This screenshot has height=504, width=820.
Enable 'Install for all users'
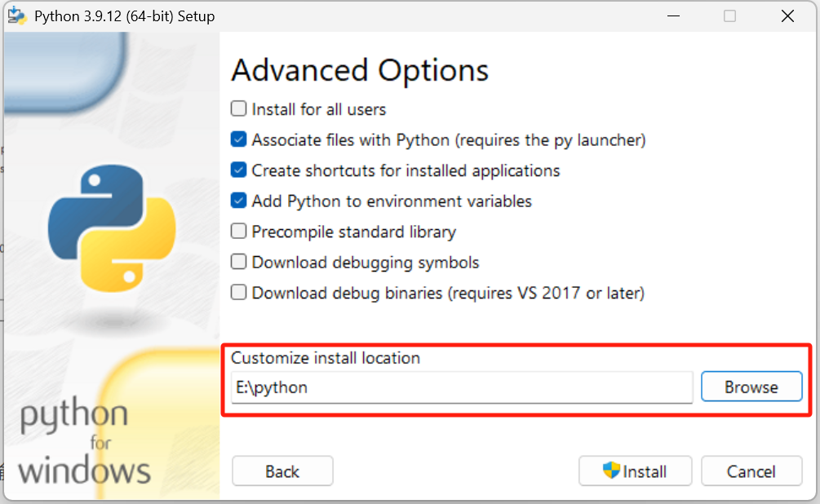(238, 108)
